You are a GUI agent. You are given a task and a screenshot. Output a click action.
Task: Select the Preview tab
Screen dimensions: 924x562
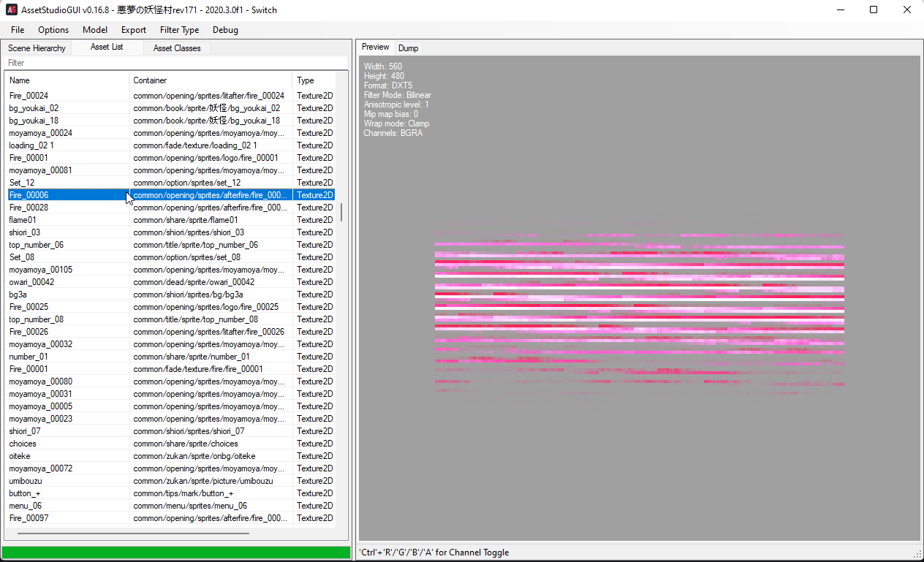click(x=376, y=47)
